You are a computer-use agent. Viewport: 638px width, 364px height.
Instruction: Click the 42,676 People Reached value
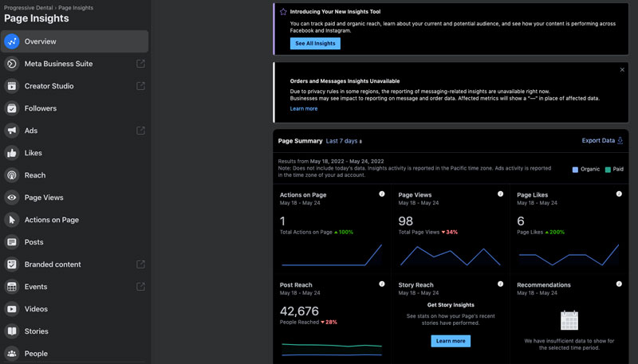[x=300, y=311]
